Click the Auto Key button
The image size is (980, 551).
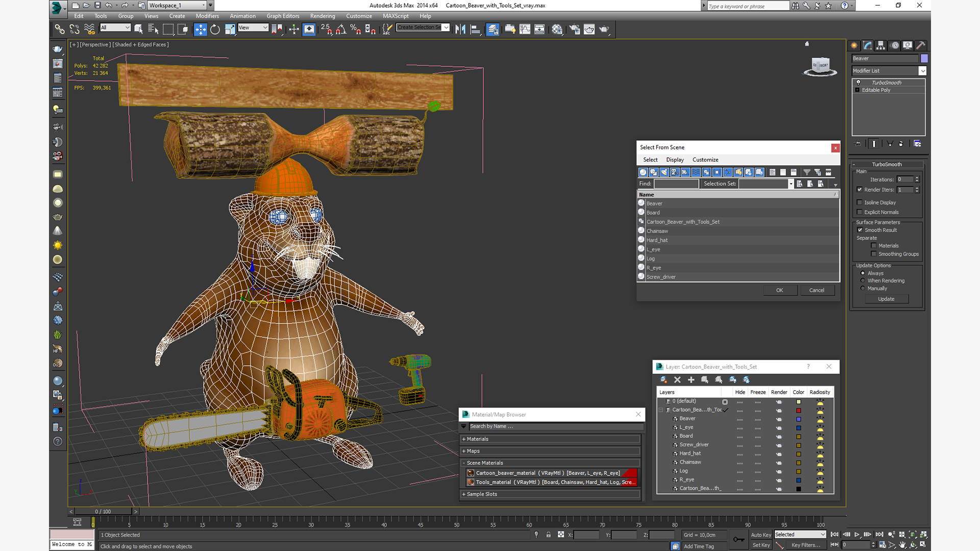click(761, 535)
